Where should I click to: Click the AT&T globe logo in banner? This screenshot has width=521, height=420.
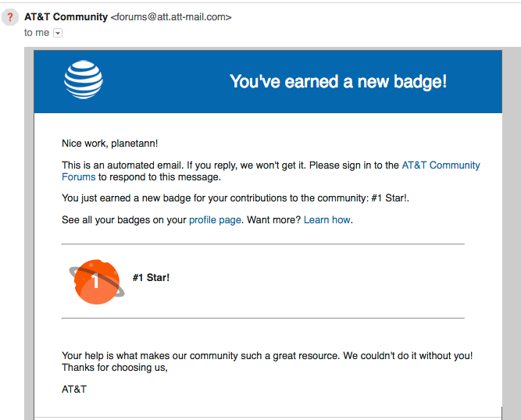tap(84, 80)
